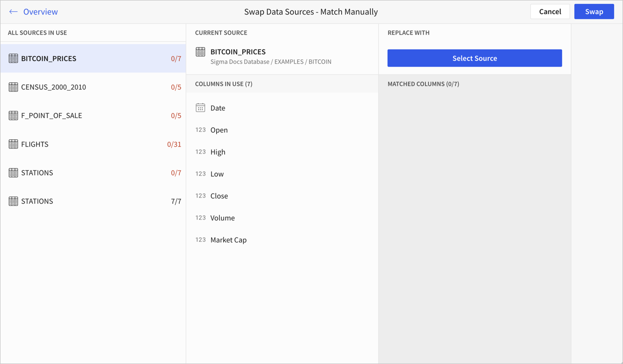This screenshot has height=364, width=623.
Task: Click the 123 number icon beside Low
Action: [201, 173]
